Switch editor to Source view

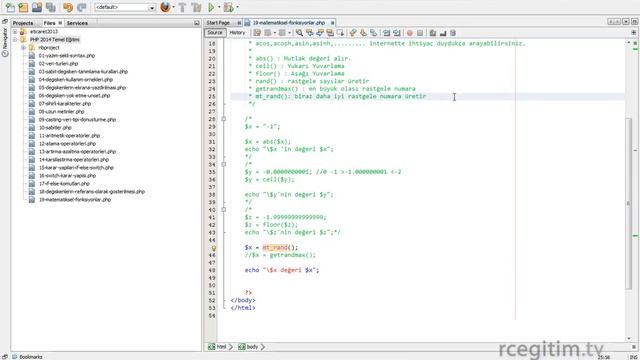coord(215,33)
